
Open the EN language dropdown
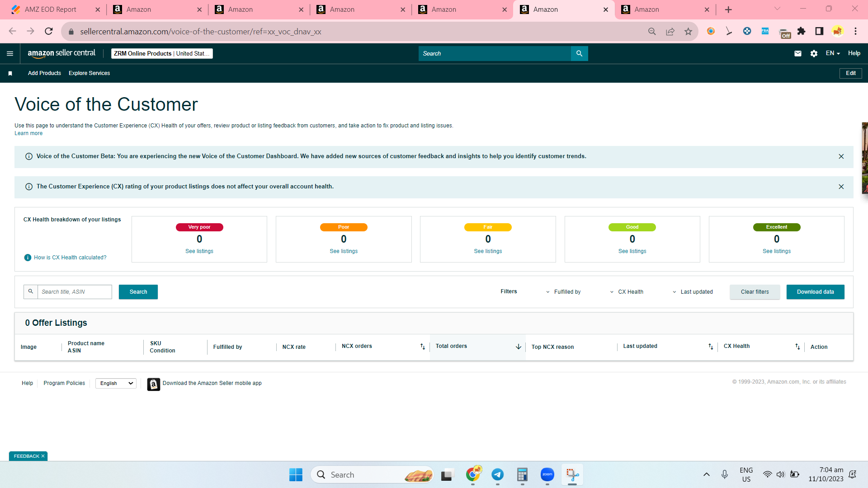[833, 53]
